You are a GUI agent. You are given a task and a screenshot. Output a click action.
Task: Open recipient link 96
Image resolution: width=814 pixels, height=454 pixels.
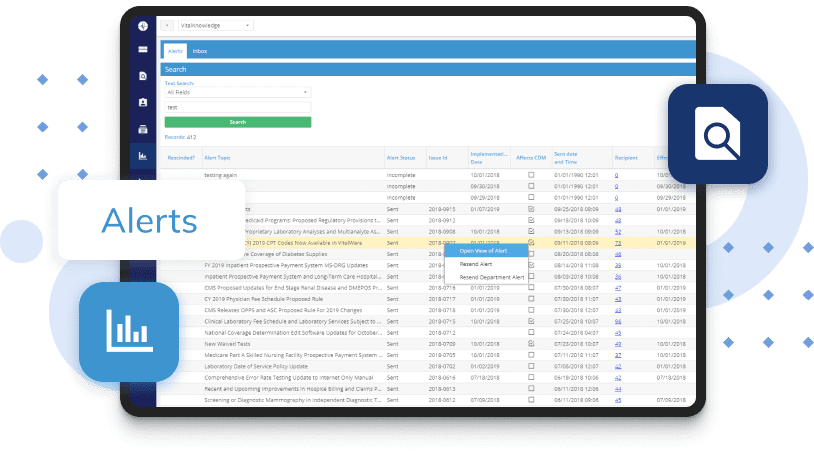pyautogui.click(x=618, y=321)
